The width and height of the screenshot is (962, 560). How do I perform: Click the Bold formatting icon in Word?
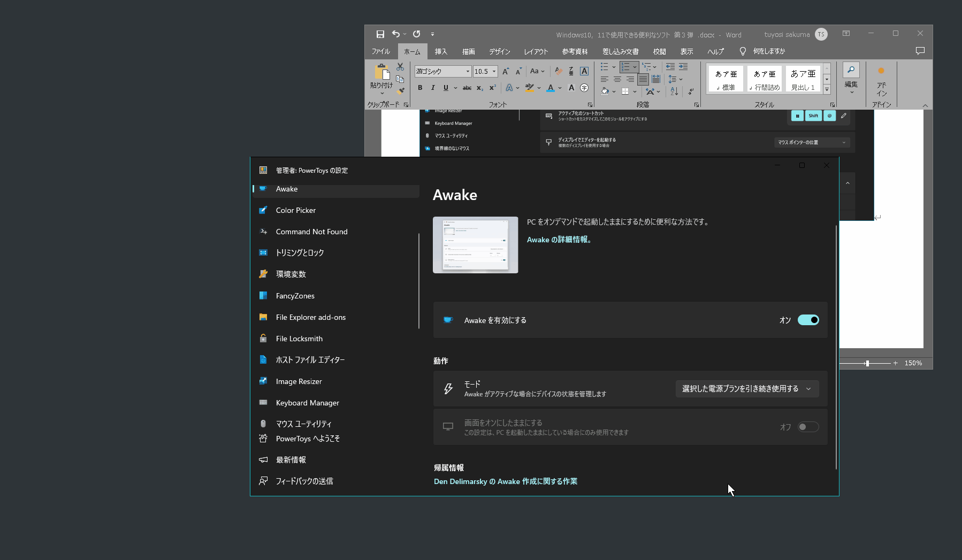(x=420, y=88)
